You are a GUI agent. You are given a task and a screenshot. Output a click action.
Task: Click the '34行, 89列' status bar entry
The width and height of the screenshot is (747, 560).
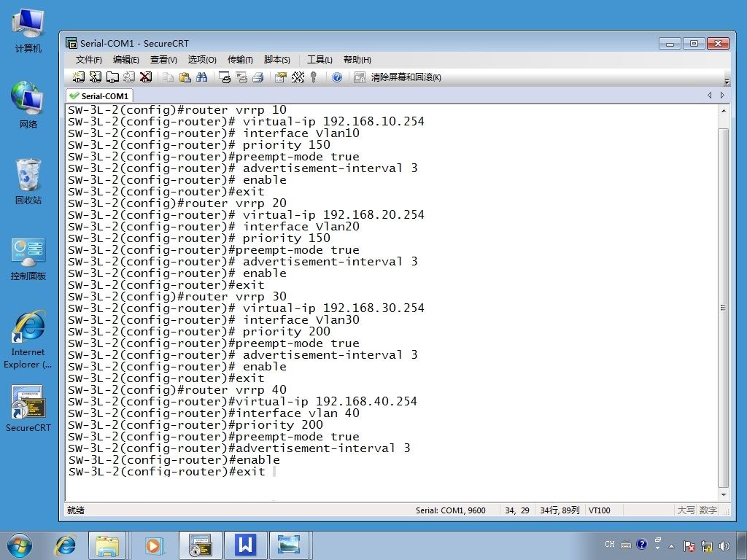(x=560, y=510)
